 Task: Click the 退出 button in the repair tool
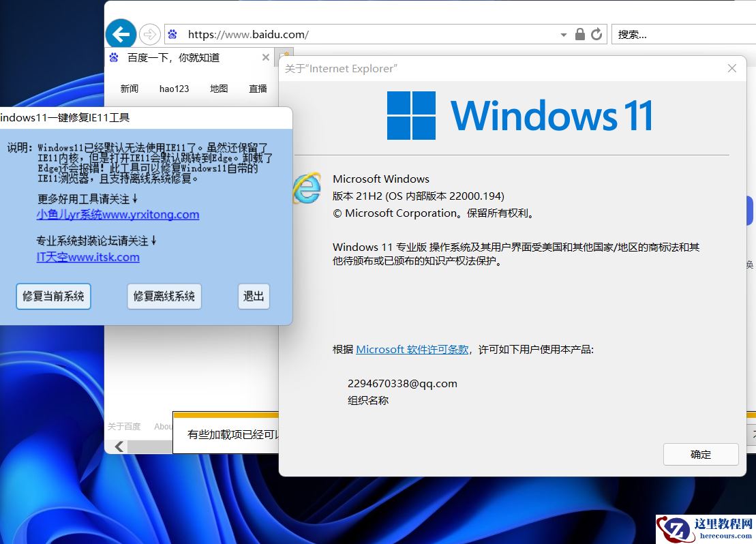click(253, 296)
